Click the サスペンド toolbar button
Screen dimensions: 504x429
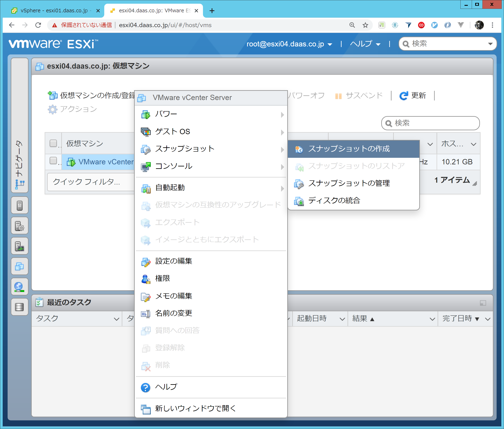tap(359, 96)
